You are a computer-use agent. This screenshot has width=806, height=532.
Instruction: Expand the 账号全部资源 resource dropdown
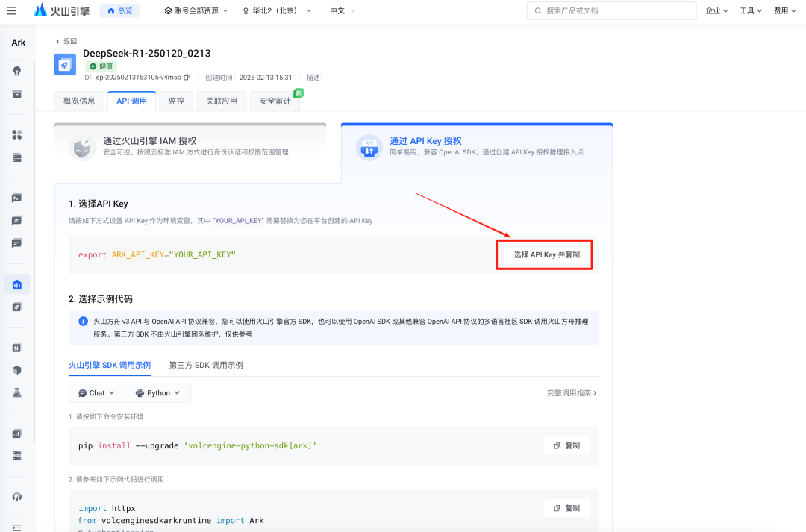point(196,10)
